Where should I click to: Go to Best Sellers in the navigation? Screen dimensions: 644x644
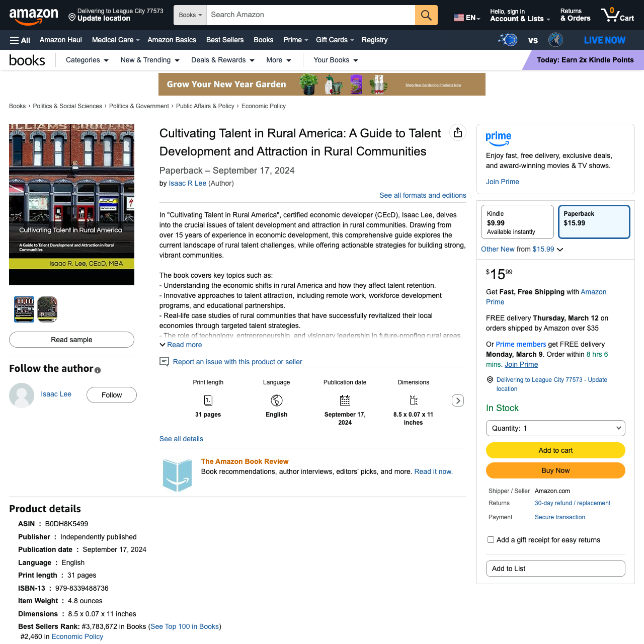225,40
